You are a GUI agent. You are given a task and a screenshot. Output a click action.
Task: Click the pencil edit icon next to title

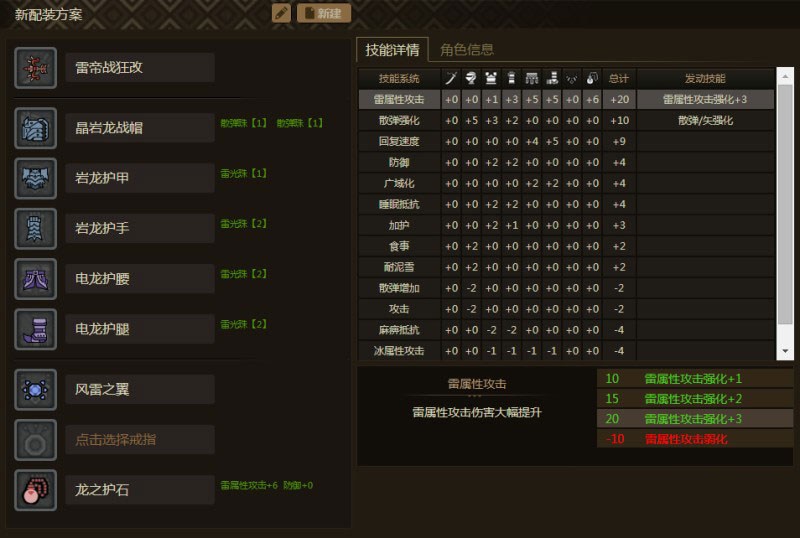(x=281, y=13)
